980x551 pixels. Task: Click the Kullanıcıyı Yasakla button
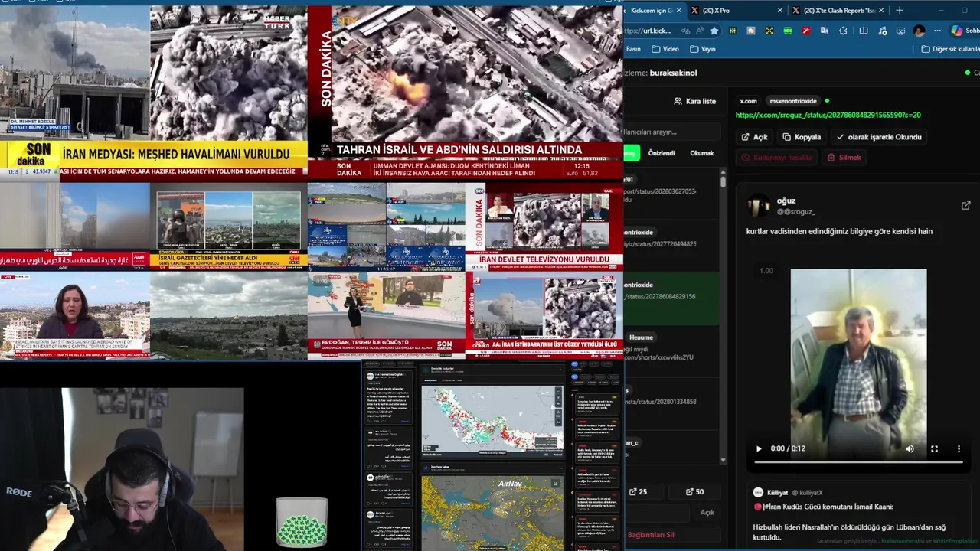[776, 158]
